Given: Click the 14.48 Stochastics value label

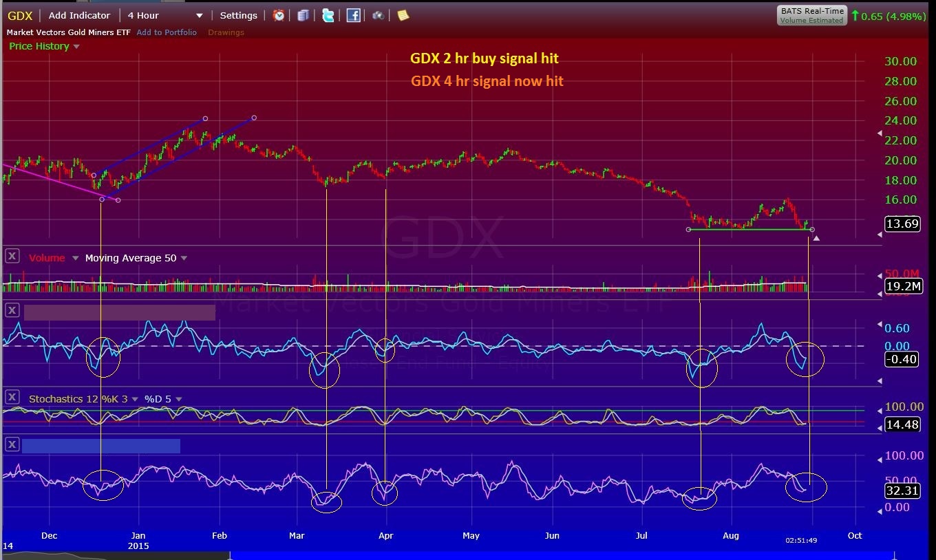Looking at the screenshot, I should tap(902, 424).
